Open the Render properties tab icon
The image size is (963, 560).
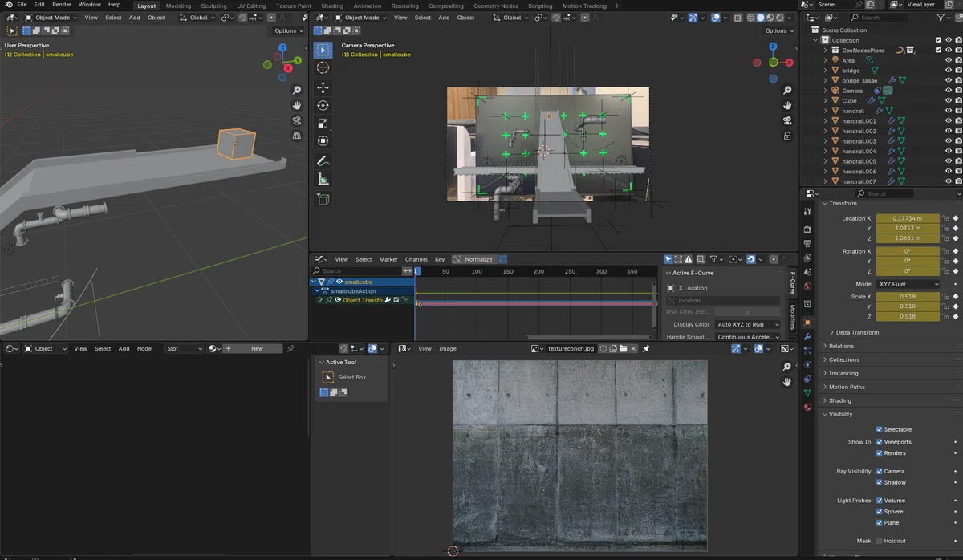[807, 229]
